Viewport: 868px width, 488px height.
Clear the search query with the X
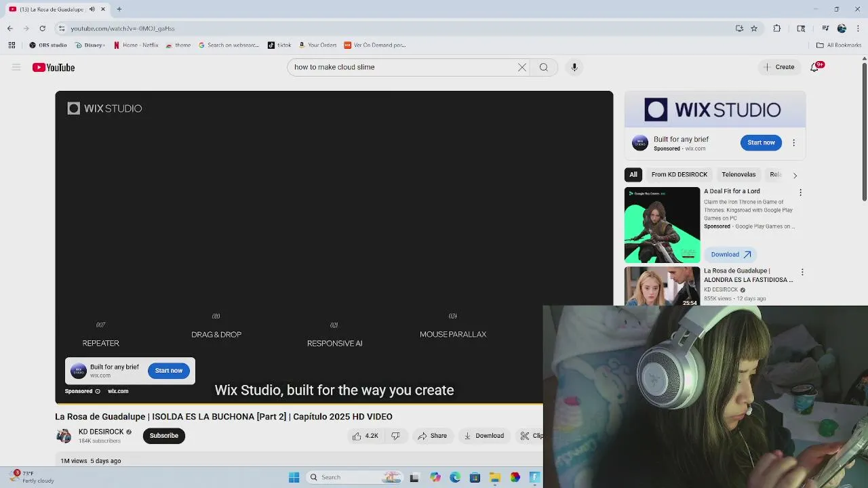pos(522,67)
